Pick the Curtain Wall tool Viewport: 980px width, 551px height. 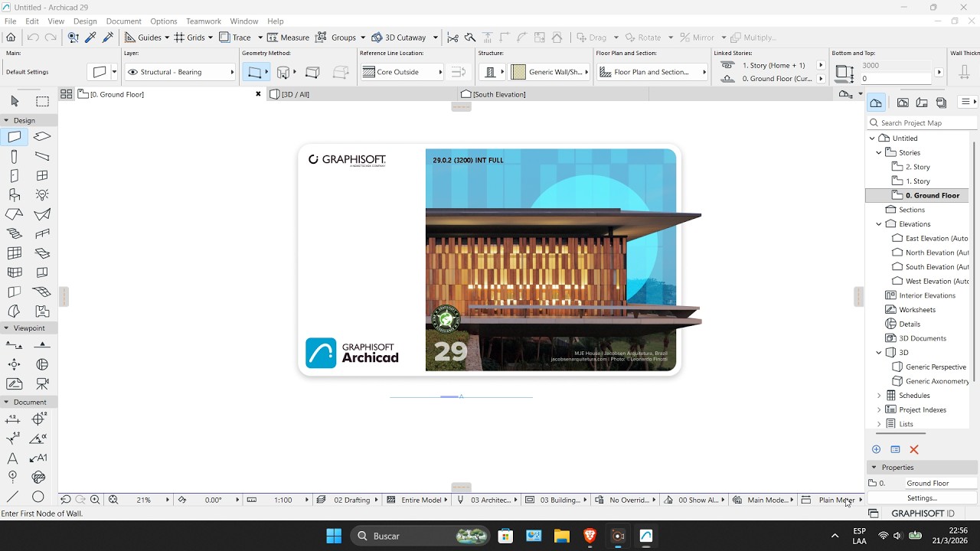pyautogui.click(x=14, y=253)
